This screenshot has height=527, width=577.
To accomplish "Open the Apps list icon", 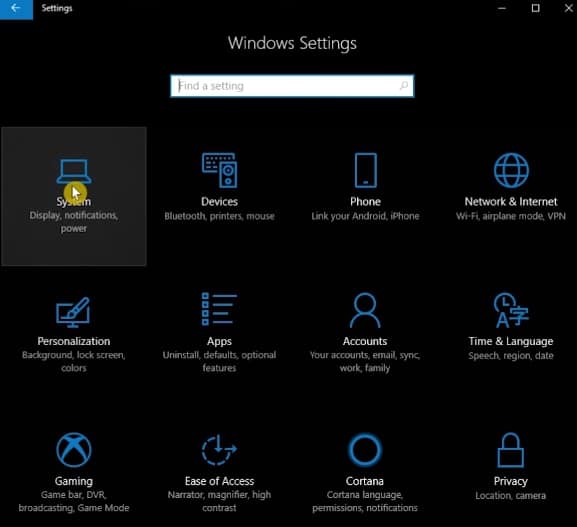I will 219,309.
